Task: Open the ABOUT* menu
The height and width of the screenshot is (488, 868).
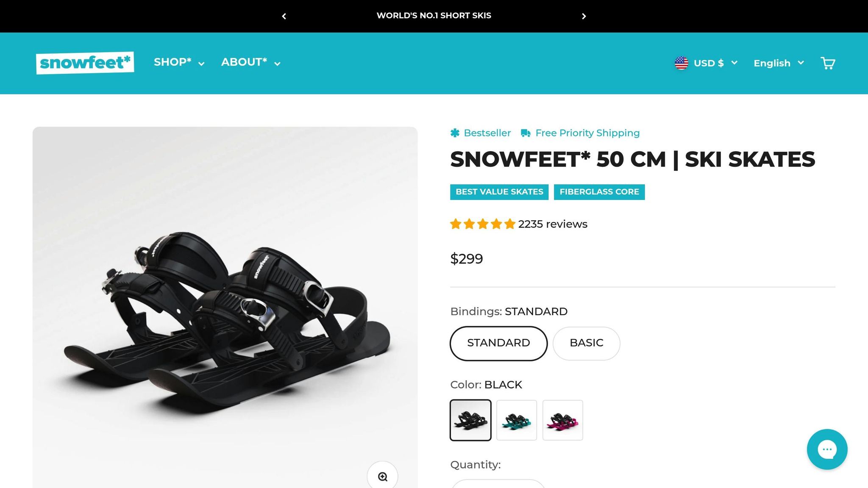Action: click(x=250, y=62)
